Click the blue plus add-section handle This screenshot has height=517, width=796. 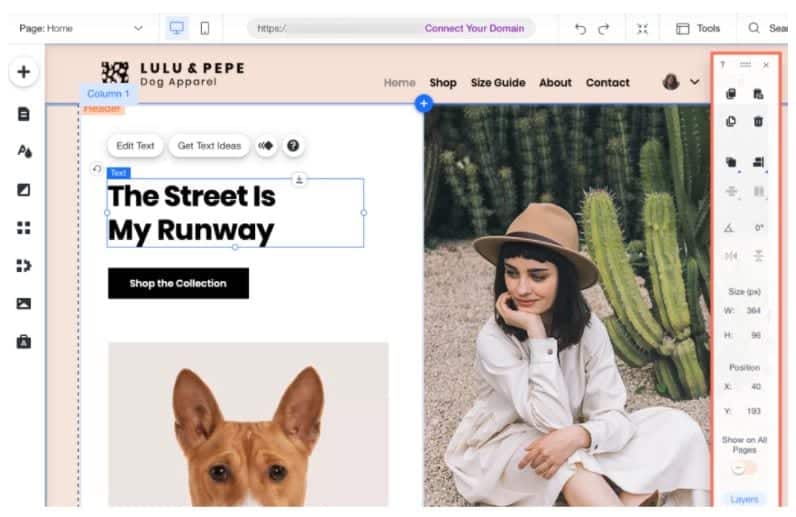423,104
